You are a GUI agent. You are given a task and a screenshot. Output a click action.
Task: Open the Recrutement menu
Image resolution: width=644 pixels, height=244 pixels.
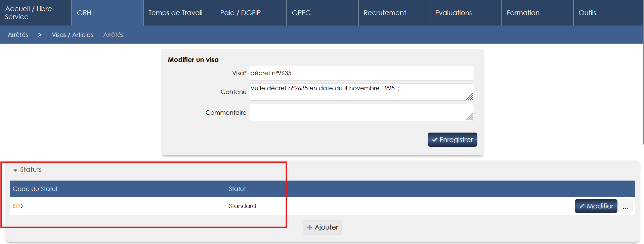(385, 13)
